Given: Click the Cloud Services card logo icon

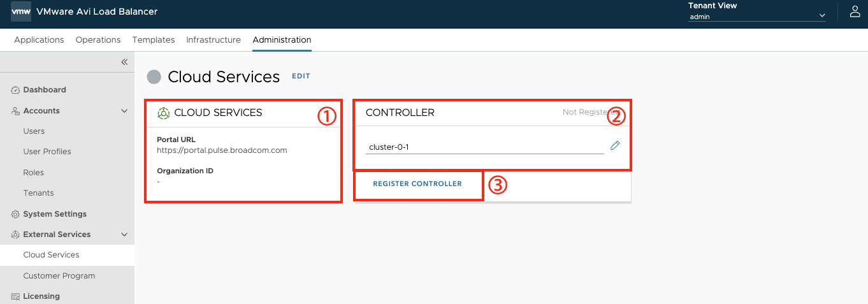Looking at the screenshot, I should pos(163,113).
